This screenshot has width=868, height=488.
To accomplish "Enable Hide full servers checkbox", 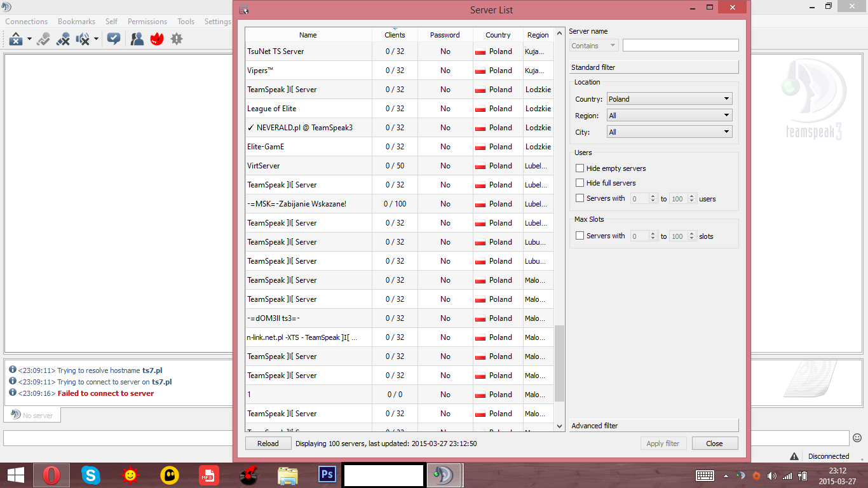I will (x=580, y=183).
